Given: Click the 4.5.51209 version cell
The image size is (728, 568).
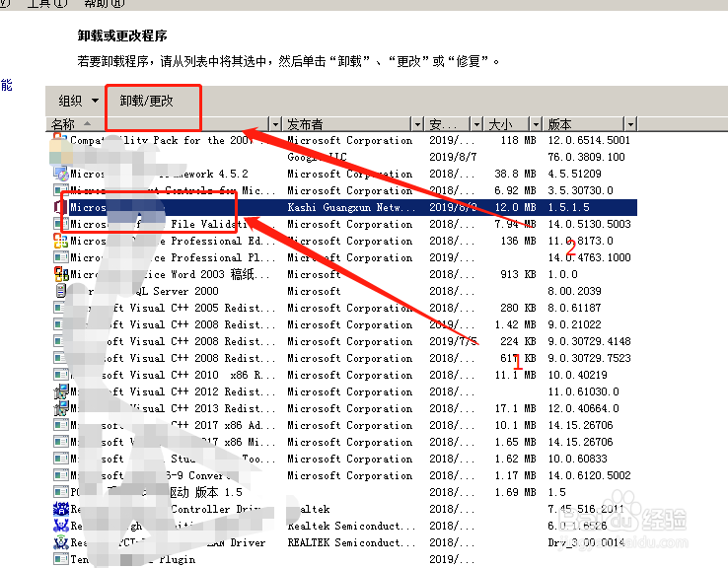Looking at the screenshot, I should point(574,174).
